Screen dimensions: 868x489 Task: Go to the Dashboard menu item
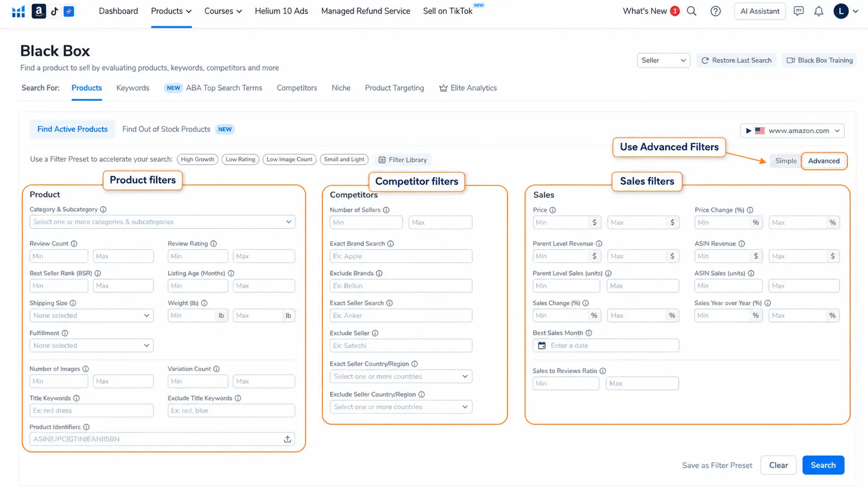118,11
